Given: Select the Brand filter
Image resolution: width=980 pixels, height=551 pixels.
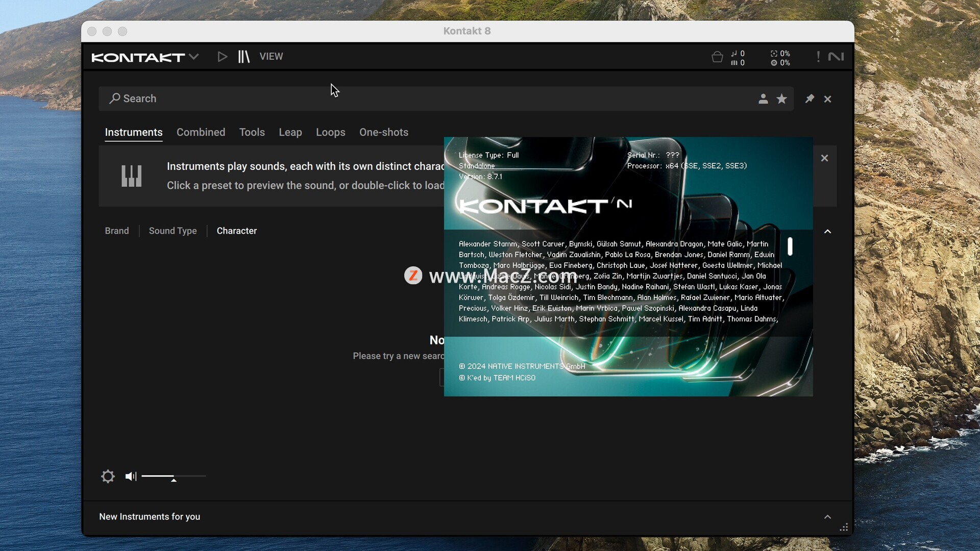Looking at the screenshot, I should pyautogui.click(x=117, y=231).
